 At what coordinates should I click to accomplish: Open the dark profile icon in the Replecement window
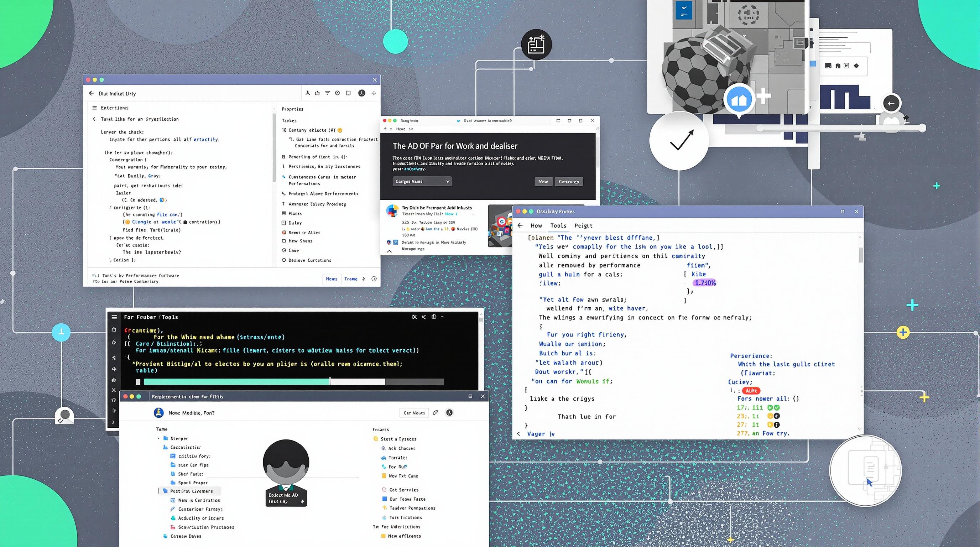click(x=449, y=412)
